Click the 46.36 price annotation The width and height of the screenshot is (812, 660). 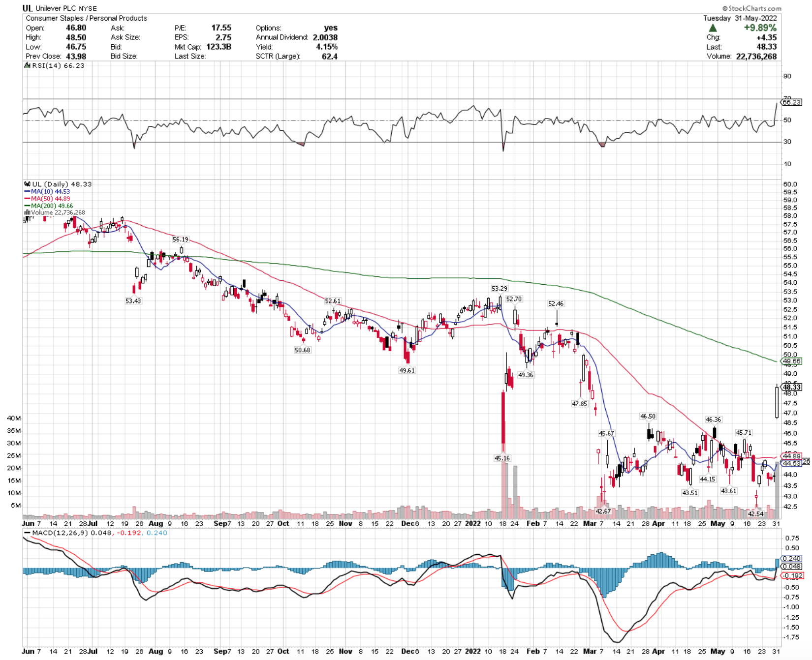[x=713, y=420]
